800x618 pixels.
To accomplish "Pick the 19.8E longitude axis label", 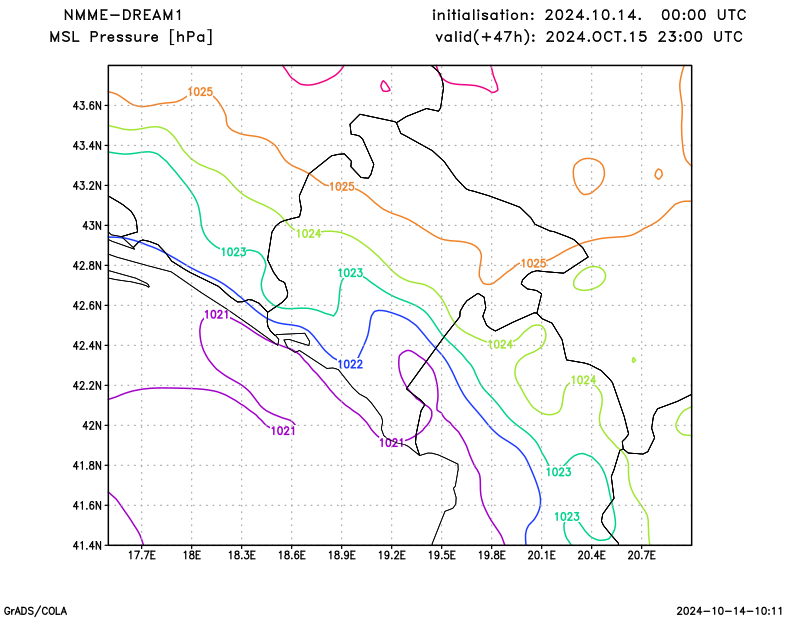I will pos(492,556).
